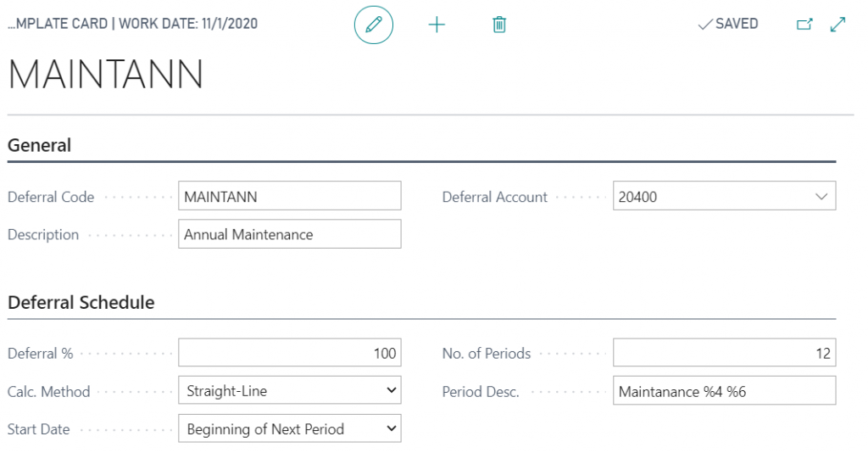Click the Deferral Account field label
Image resolution: width=868 pixels, height=453 pixels.
tap(495, 197)
